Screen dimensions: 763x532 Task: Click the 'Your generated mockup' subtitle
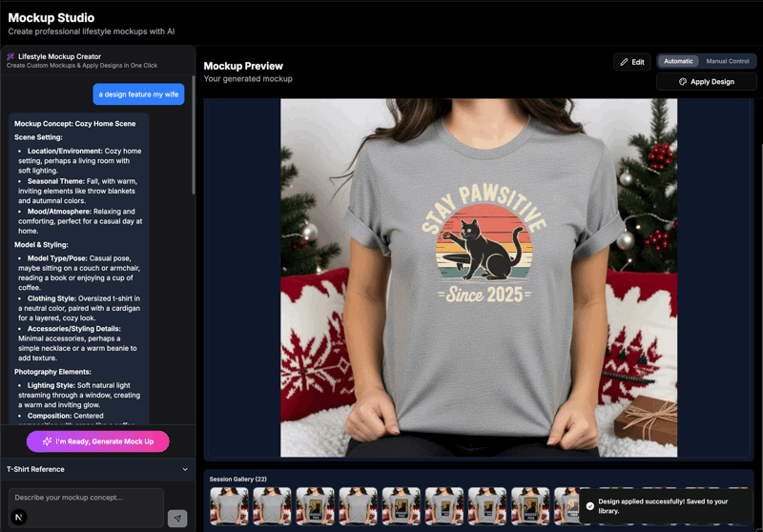point(248,79)
